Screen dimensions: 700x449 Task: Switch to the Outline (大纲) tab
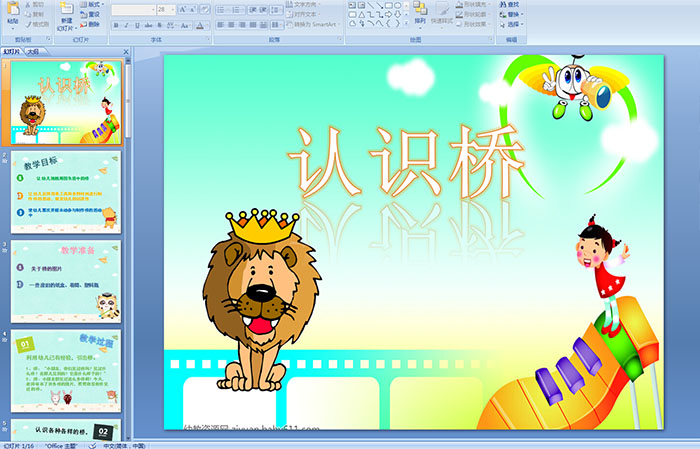point(34,50)
